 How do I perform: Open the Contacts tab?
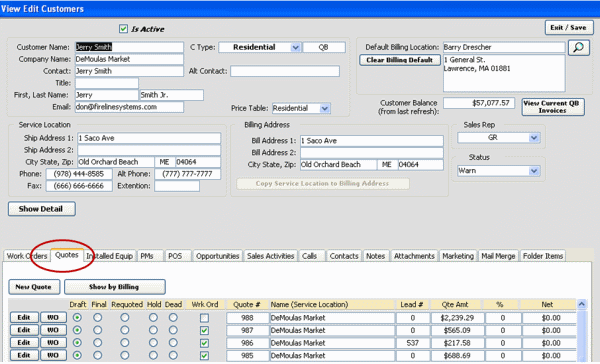(x=344, y=256)
